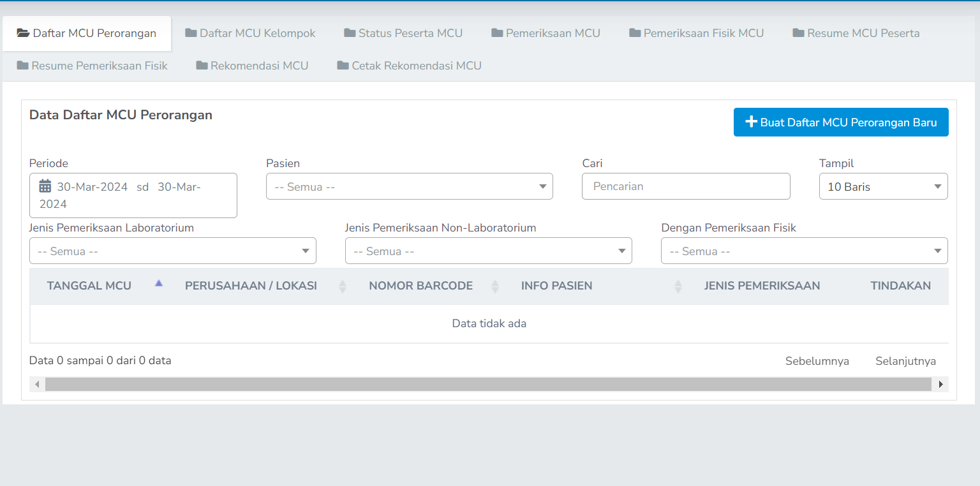This screenshot has width=980, height=486.
Task: Go to Pemeriksaan MCU tab
Action: pyautogui.click(x=546, y=33)
